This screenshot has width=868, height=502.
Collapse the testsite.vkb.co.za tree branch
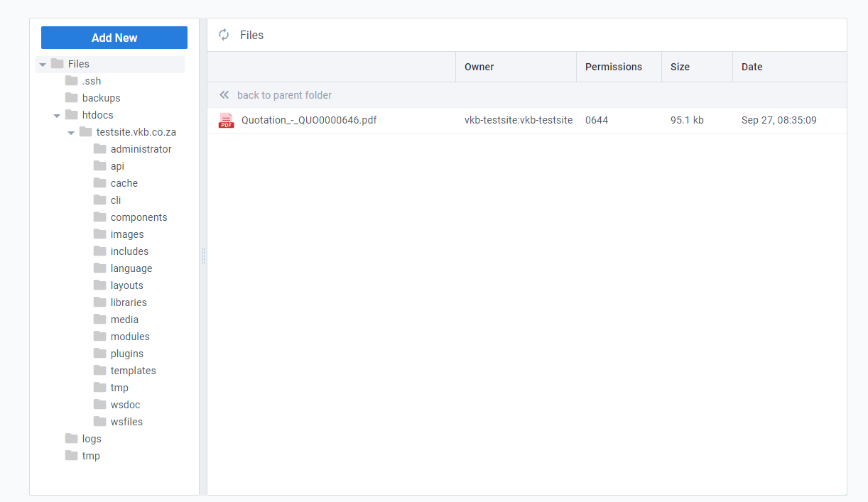tap(71, 131)
